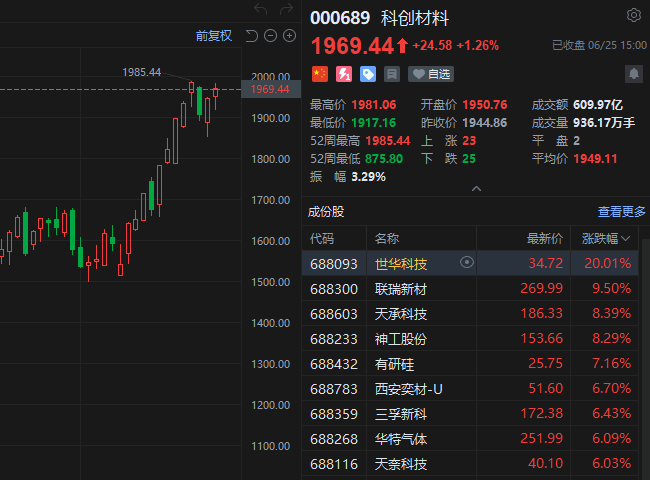The image size is (650, 480).
Task: Click 成交额 value 609.97亿
Action: coord(598,104)
